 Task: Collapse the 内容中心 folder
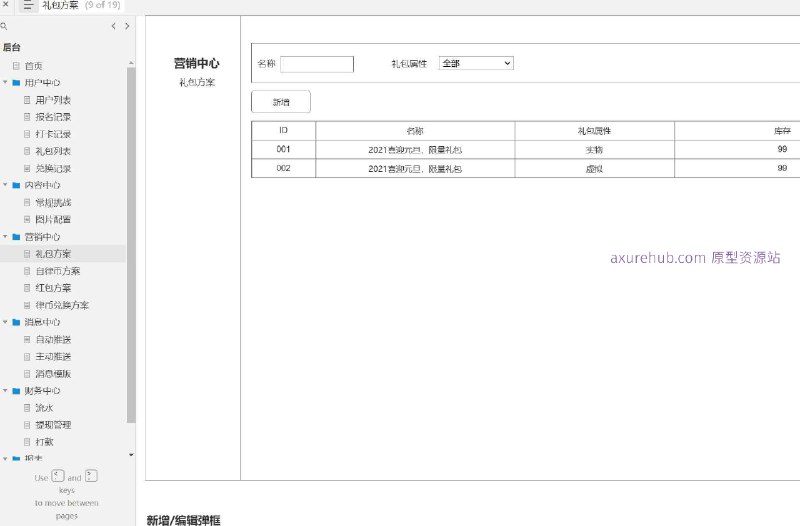pyautogui.click(x=5, y=185)
